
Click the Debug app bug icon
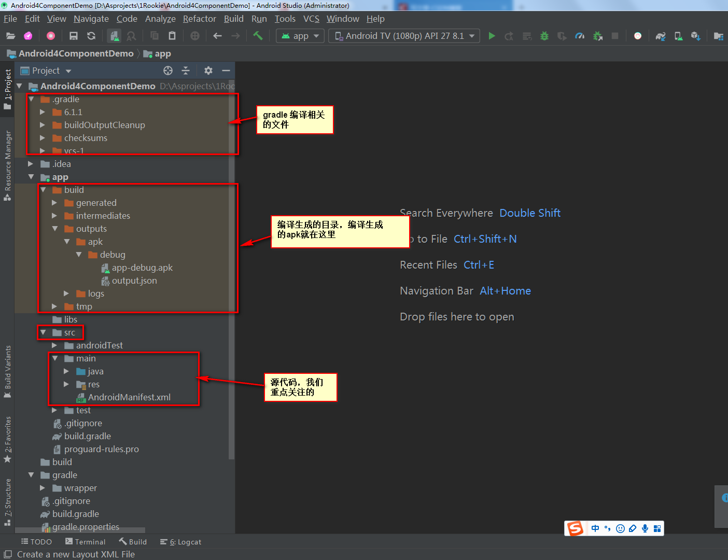click(x=544, y=36)
